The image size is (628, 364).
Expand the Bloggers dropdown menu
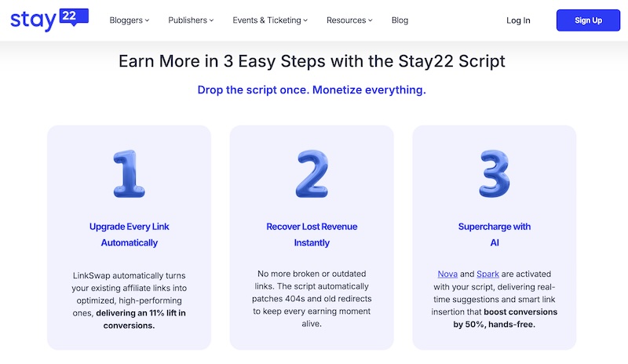coord(129,20)
